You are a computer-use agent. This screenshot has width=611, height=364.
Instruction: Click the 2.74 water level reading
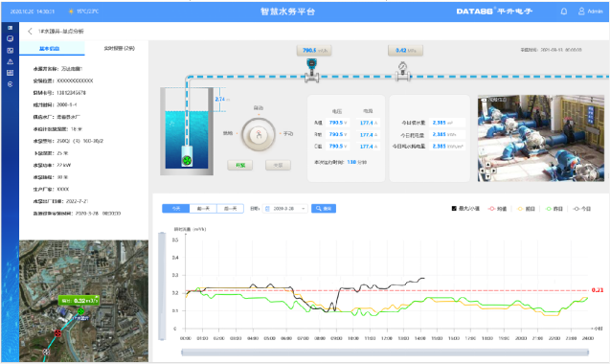pyautogui.click(x=219, y=100)
